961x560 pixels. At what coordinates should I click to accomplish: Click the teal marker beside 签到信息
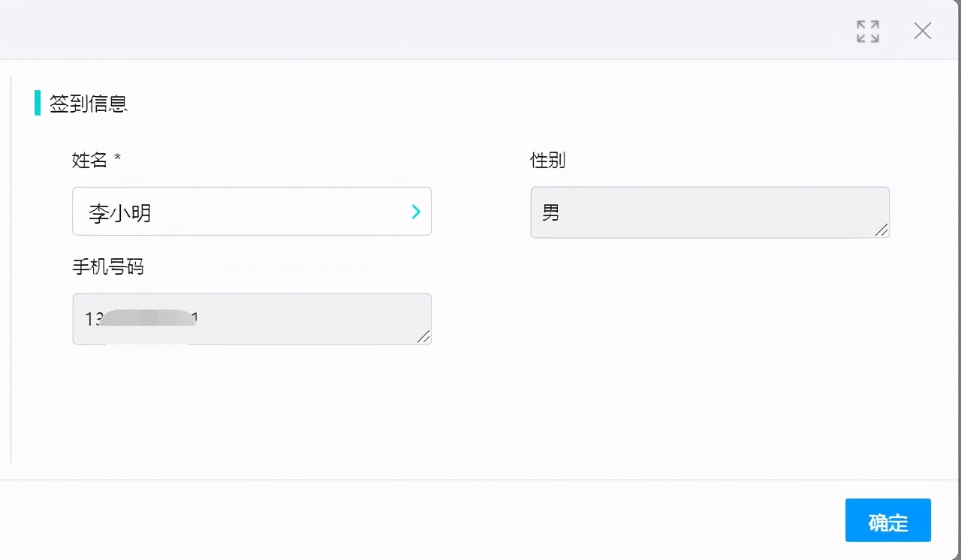[37, 103]
